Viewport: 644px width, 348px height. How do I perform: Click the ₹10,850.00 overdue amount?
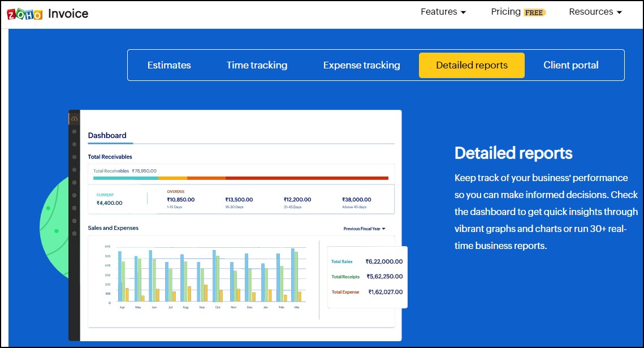pos(181,200)
